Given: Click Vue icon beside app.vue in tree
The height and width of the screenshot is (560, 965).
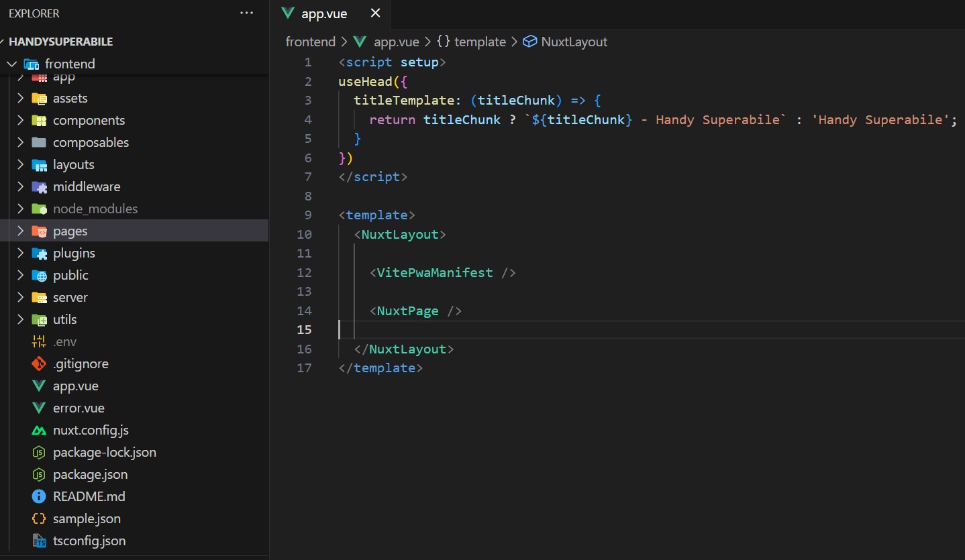Looking at the screenshot, I should (x=39, y=386).
